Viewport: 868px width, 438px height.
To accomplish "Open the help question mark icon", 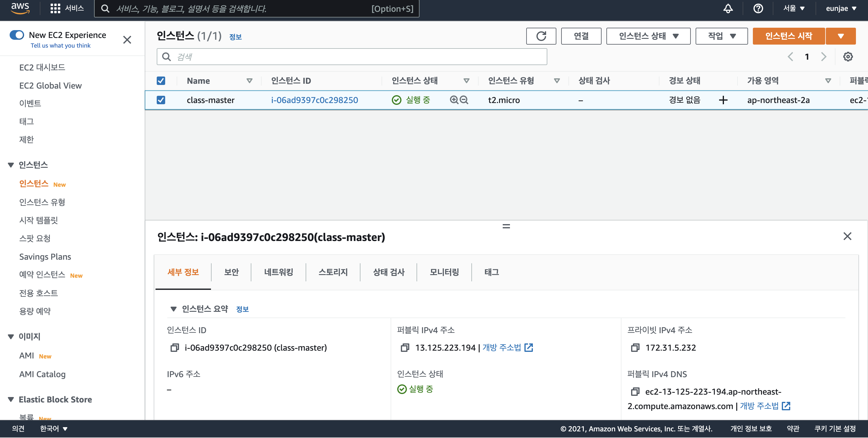I will click(x=758, y=8).
